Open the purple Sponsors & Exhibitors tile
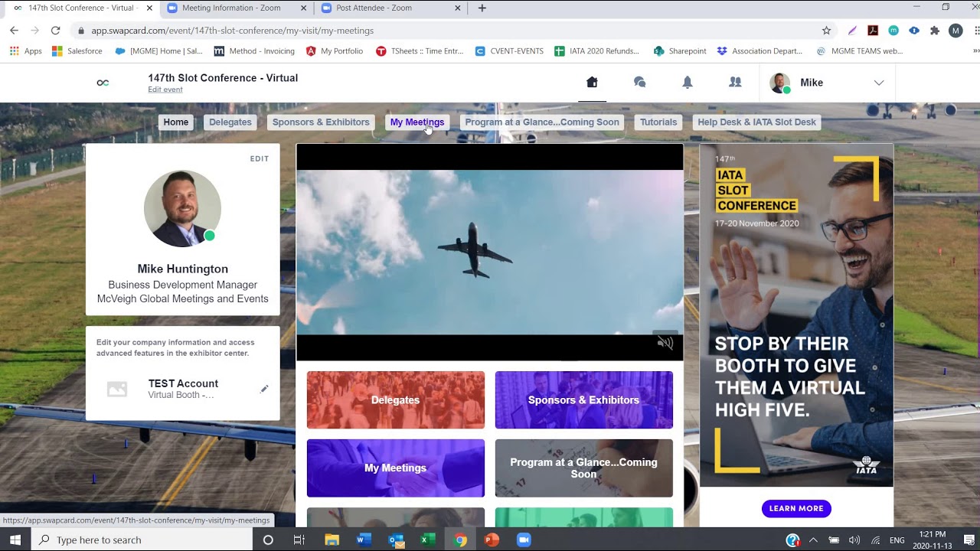Image resolution: width=980 pixels, height=551 pixels. (x=584, y=400)
